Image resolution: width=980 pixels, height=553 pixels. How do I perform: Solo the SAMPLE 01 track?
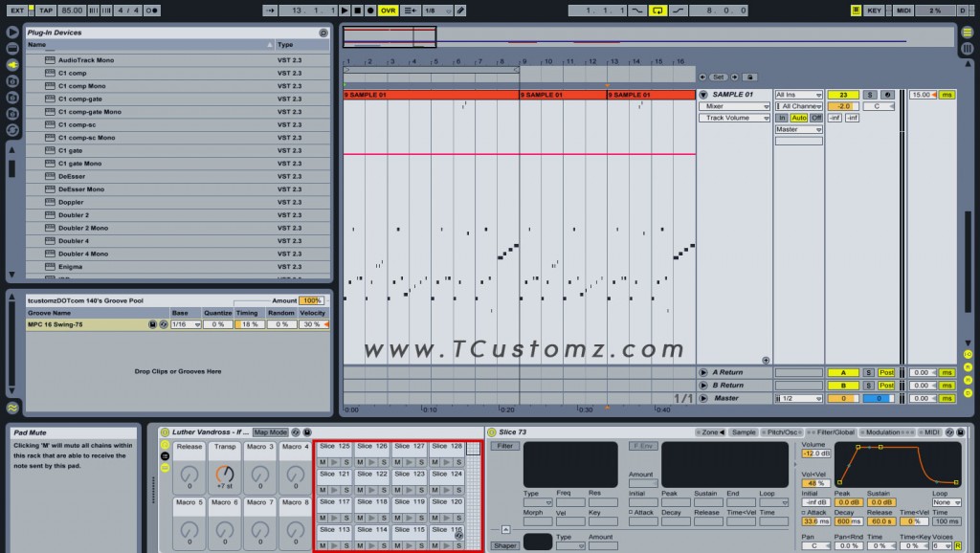pos(869,95)
